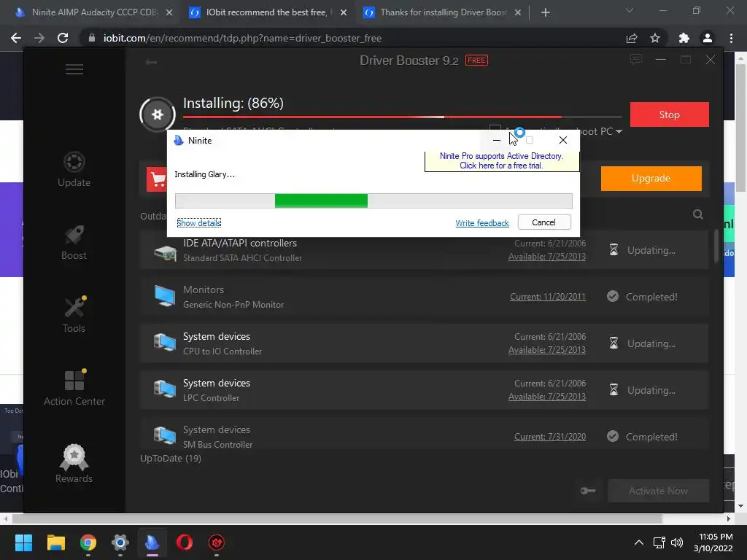Screen dimensions: 747x560
Task: Reload the page in Chrome
Action: (x=63, y=38)
